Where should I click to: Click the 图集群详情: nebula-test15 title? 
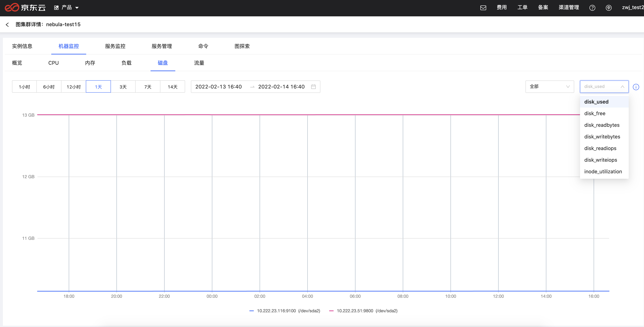coord(48,25)
